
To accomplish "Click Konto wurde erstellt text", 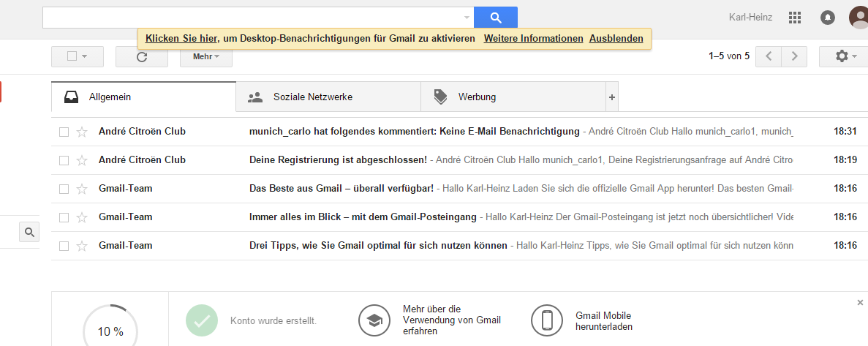I will click(x=273, y=320).
